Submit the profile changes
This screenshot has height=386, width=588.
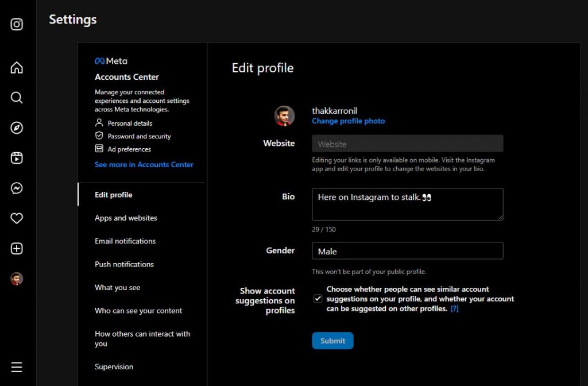pos(332,341)
